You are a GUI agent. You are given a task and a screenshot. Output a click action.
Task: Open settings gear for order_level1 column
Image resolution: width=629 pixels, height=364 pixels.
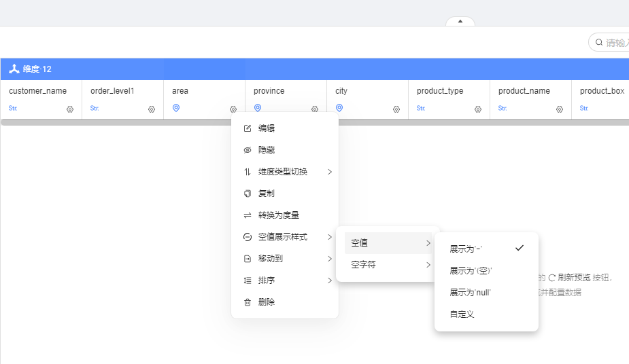tap(152, 109)
